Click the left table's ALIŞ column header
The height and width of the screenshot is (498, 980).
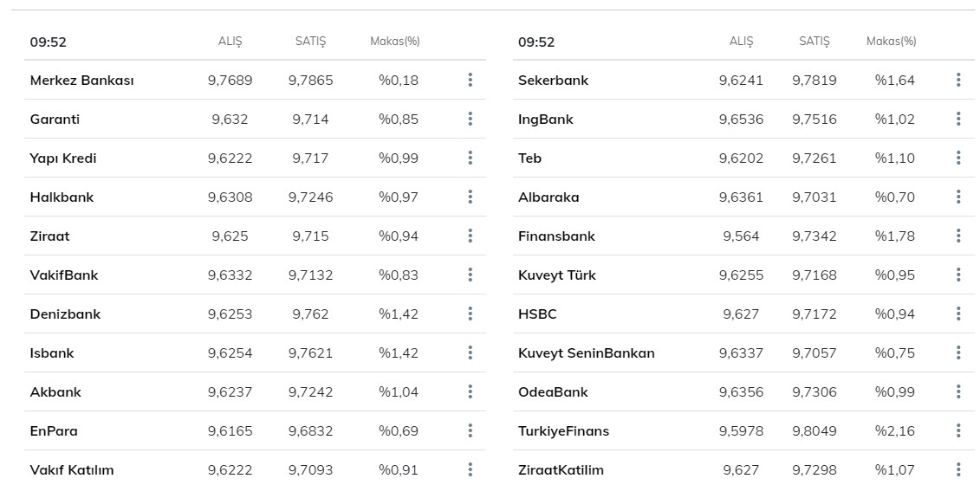(x=230, y=42)
